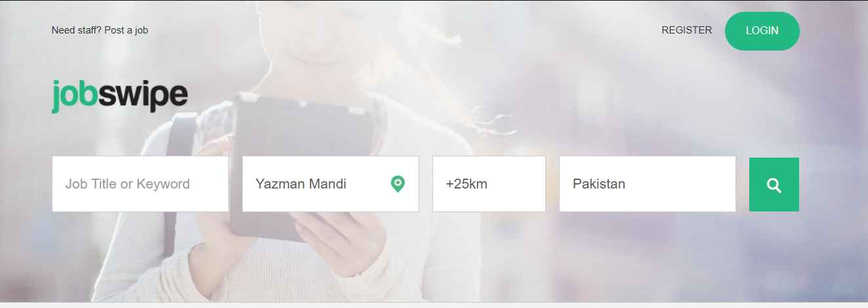Viewport: 868px width, 308px height.
Task: Choose a different country than Pakistan
Action: coord(648,184)
